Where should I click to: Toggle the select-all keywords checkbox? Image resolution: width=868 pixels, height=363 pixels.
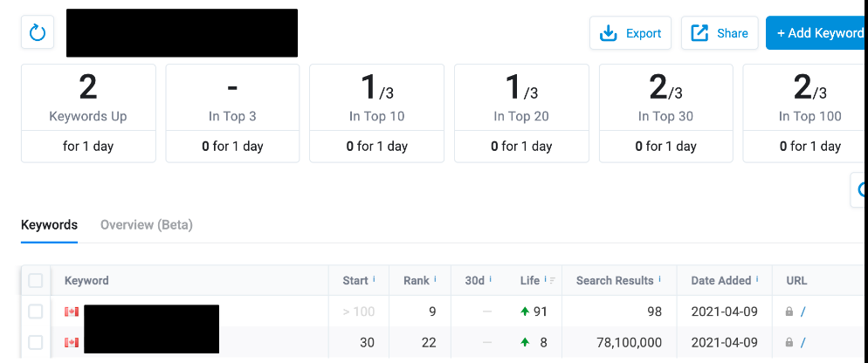pyautogui.click(x=36, y=281)
